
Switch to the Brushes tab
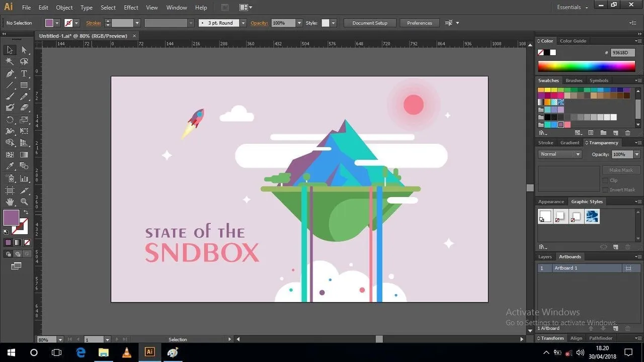[x=574, y=80]
